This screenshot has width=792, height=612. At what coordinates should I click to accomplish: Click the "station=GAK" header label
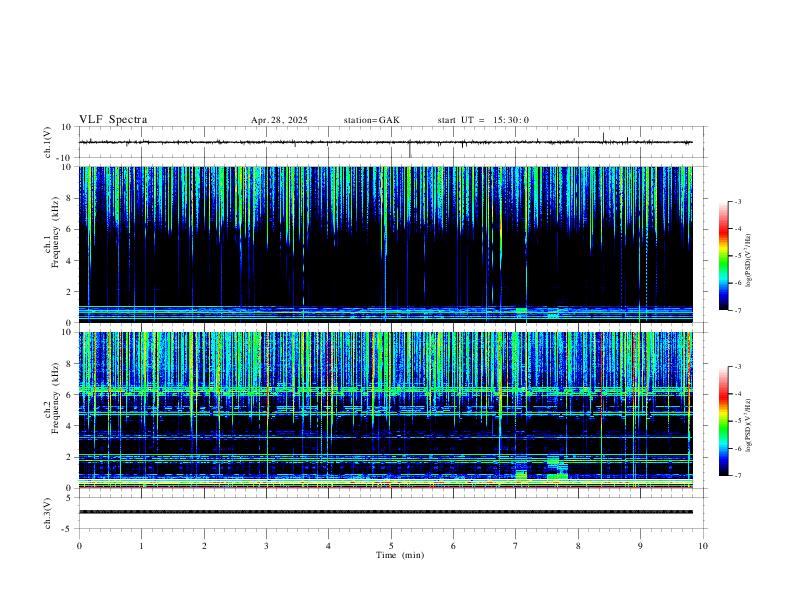click(x=371, y=120)
